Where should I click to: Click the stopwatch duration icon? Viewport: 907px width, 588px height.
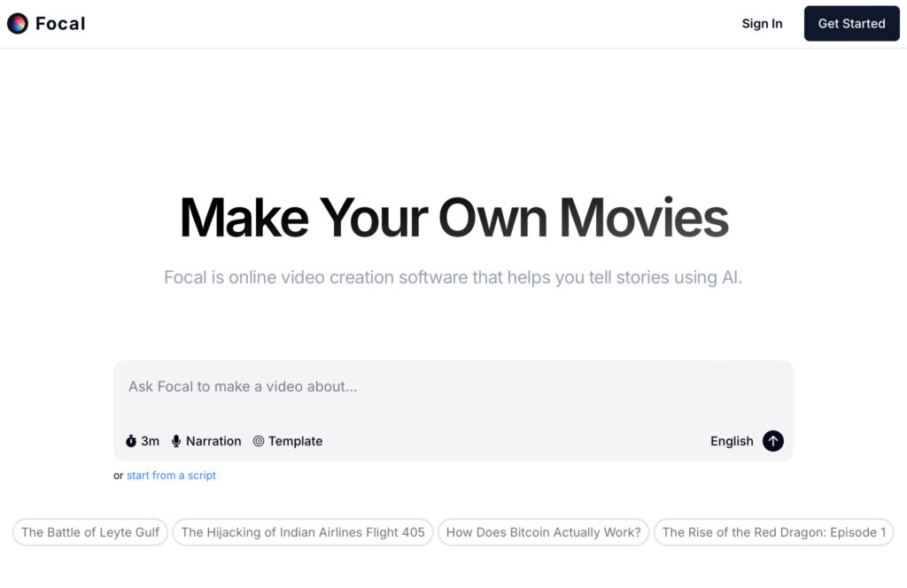(x=131, y=441)
